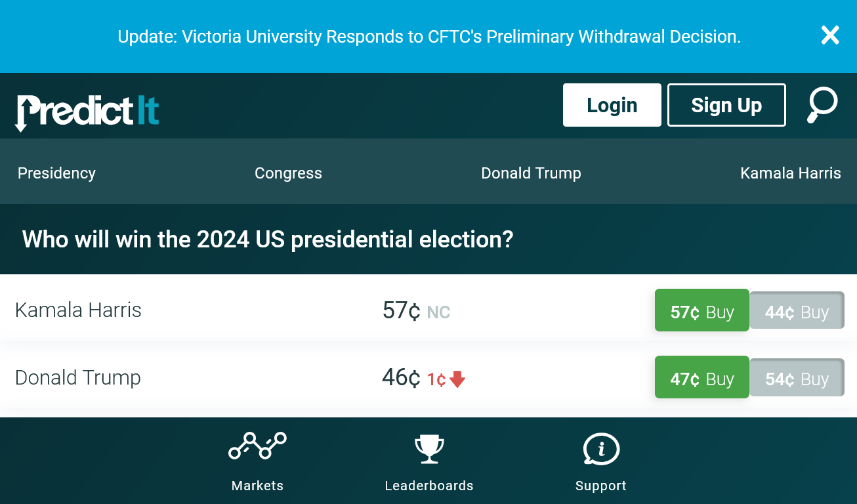Select the Donald Trump nav item
This screenshot has height=504, width=857.
pos(531,173)
